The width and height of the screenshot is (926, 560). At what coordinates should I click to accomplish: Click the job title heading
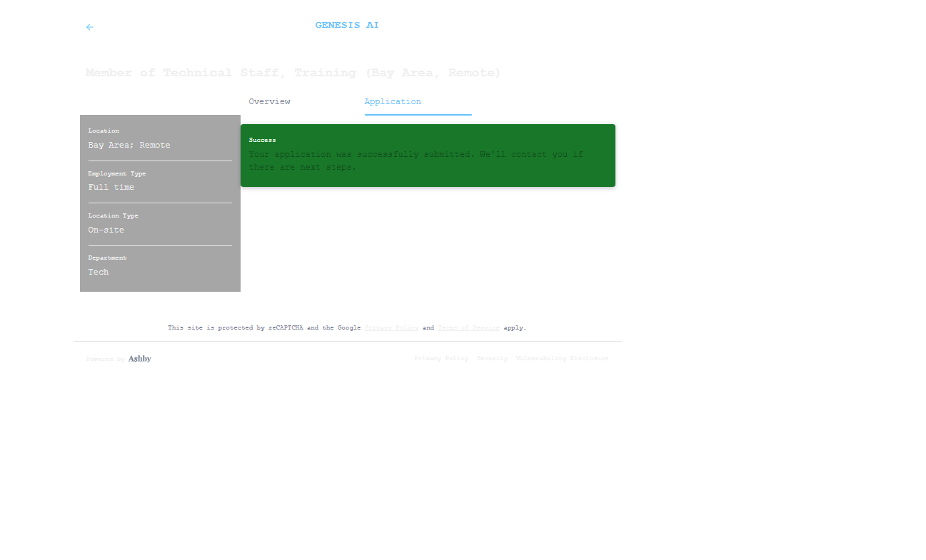293,73
